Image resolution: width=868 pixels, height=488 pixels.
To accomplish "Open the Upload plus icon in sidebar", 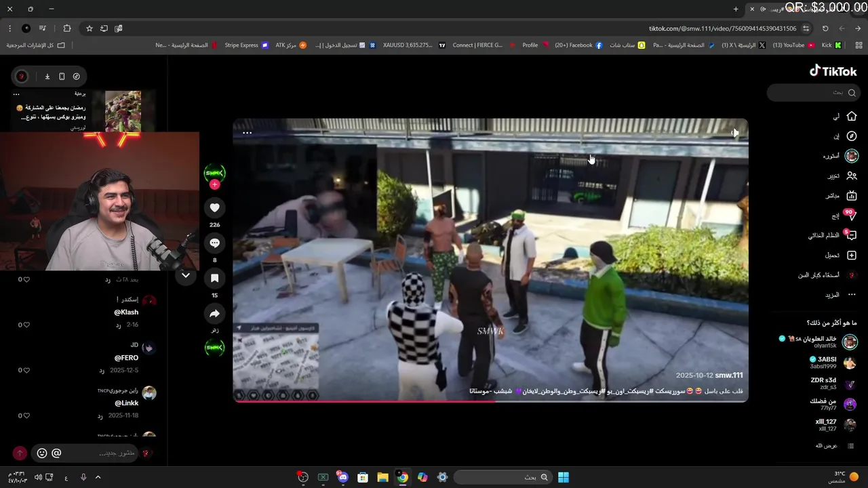I will click(852, 255).
